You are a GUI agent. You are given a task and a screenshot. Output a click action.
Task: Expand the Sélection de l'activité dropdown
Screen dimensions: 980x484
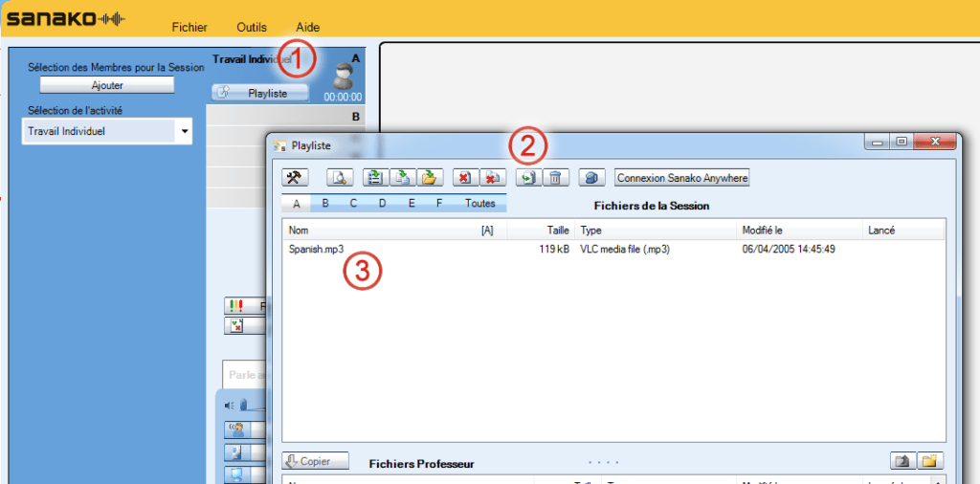(184, 131)
